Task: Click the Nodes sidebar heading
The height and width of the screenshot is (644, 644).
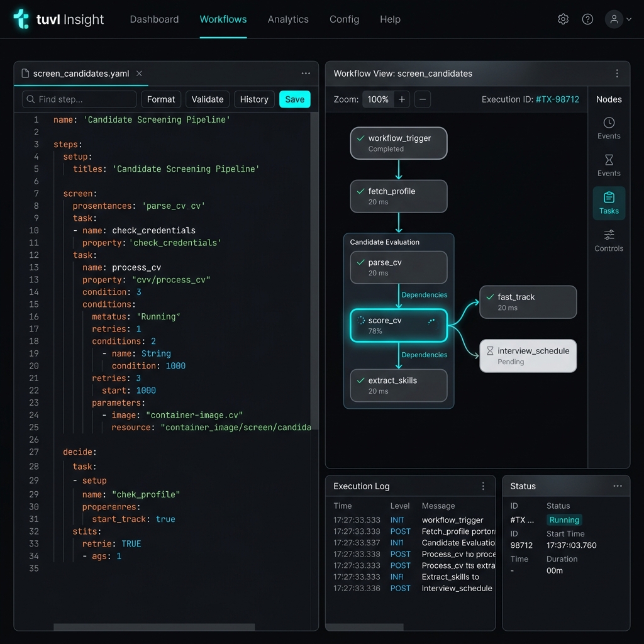Action: point(609,99)
